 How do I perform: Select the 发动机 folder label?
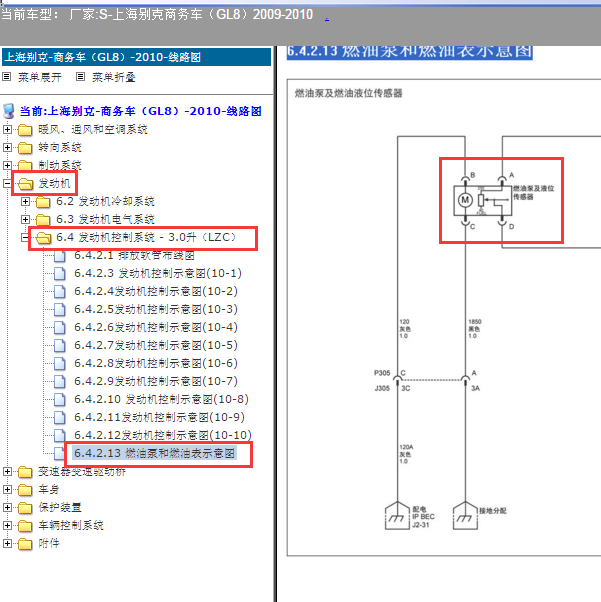tap(54, 184)
